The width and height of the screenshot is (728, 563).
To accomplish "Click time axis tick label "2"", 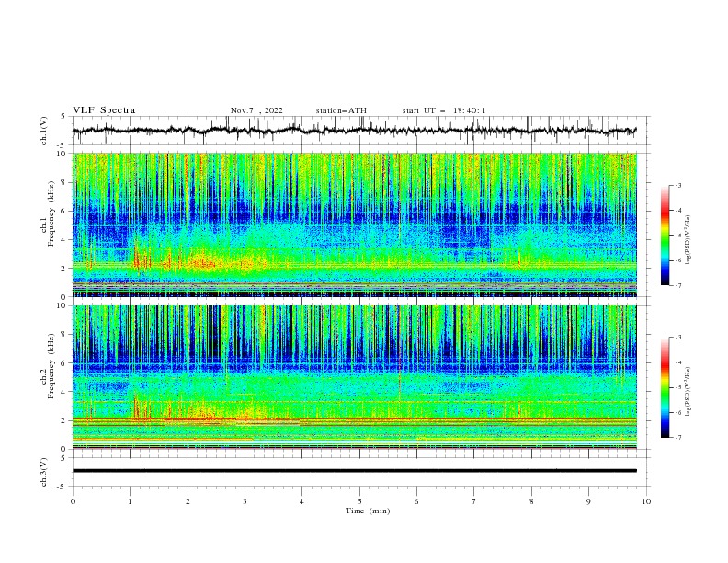I will [x=188, y=501].
